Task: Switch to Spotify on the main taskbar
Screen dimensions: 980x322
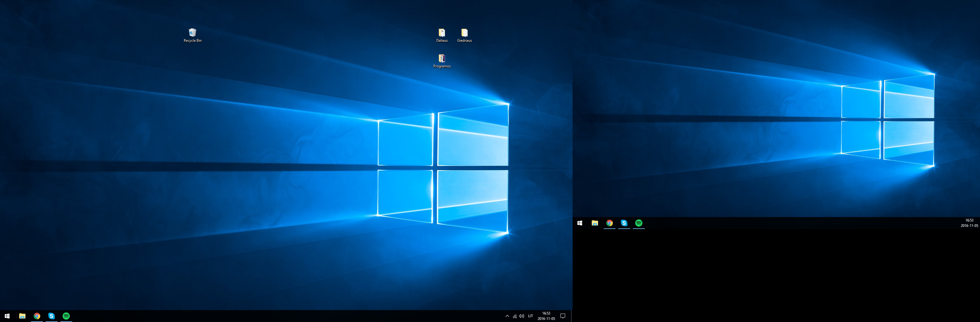Action: pos(66,316)
